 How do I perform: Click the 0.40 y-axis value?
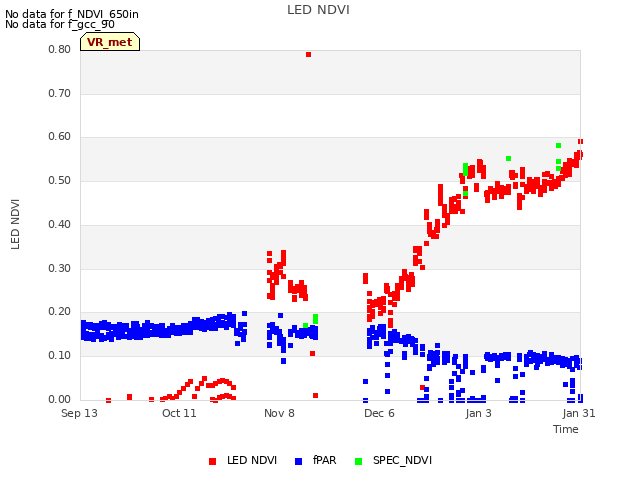[60, 224]
